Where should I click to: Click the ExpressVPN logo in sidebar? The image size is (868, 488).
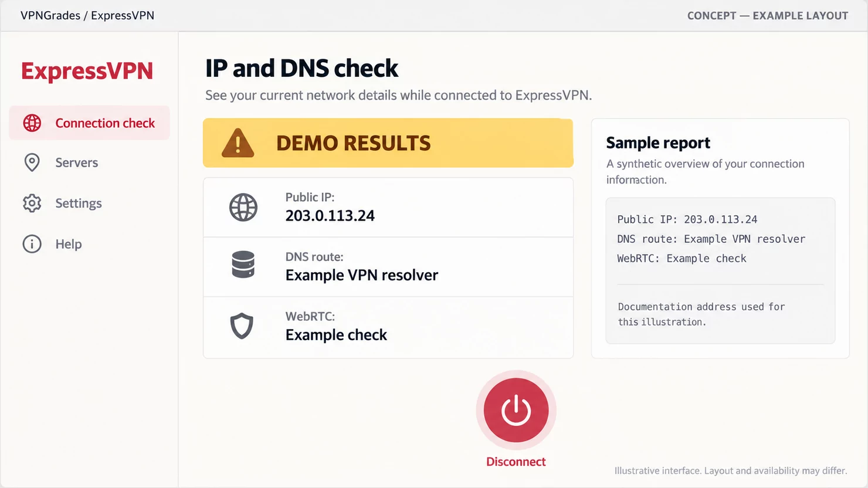point(87,71)
